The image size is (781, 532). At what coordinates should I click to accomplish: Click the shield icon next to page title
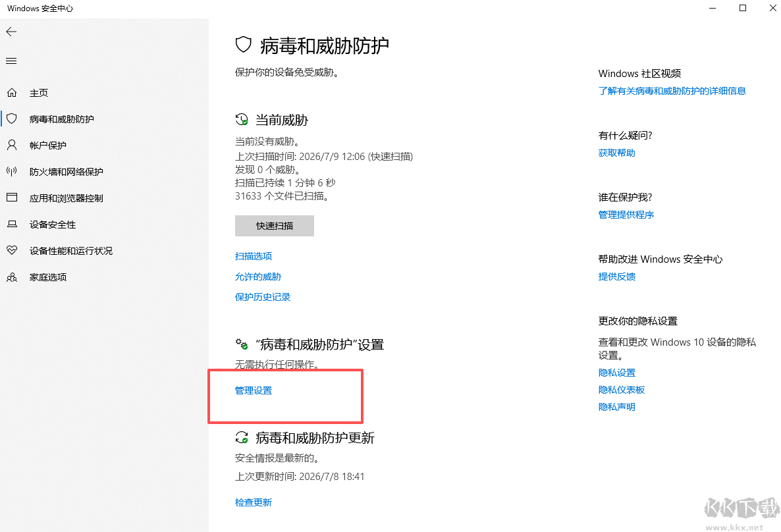[x=243, y=45]
